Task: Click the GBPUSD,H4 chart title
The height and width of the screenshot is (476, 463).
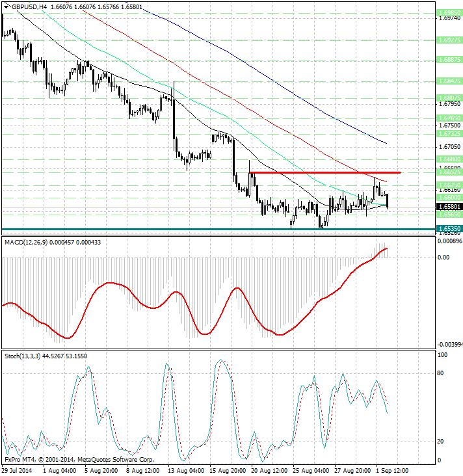Action: point(27,6)
